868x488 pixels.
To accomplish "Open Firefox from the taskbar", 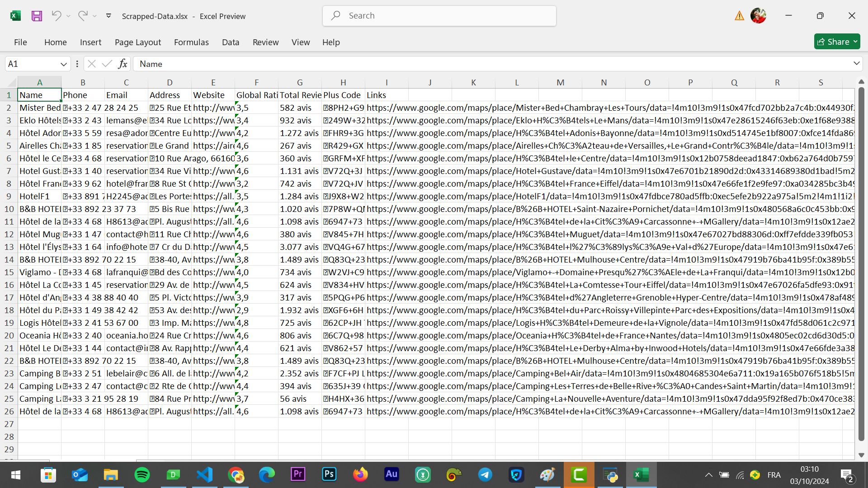I will [360, 475].
